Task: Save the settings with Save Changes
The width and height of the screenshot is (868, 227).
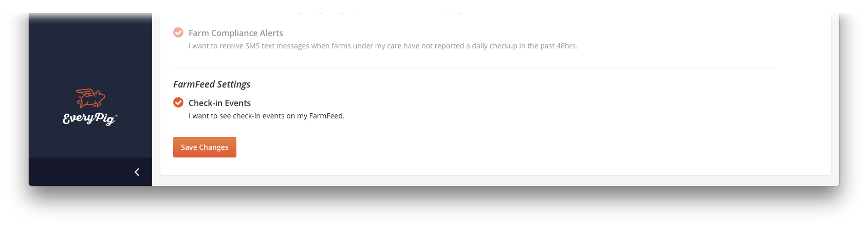Action: (x=205, y=147)
